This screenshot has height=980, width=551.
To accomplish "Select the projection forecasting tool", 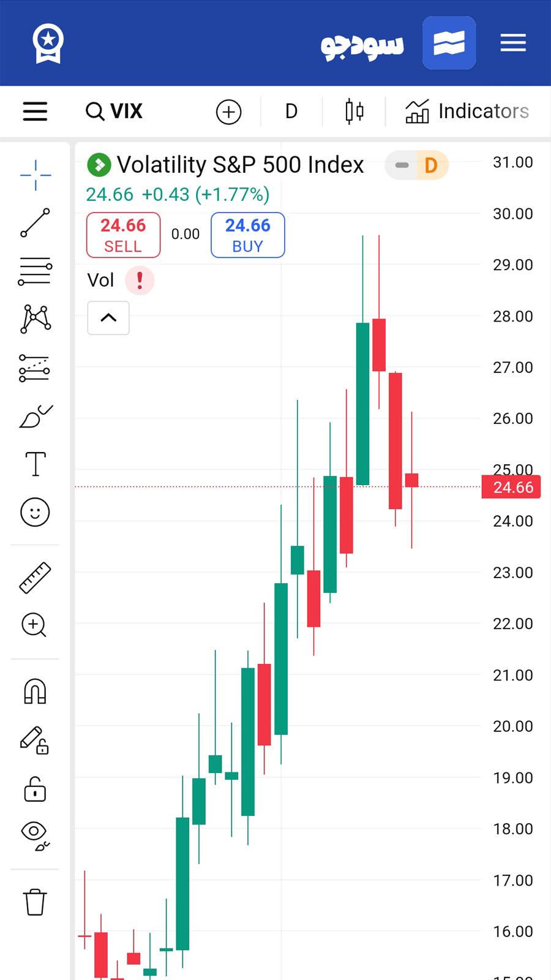I will point(36,367).
